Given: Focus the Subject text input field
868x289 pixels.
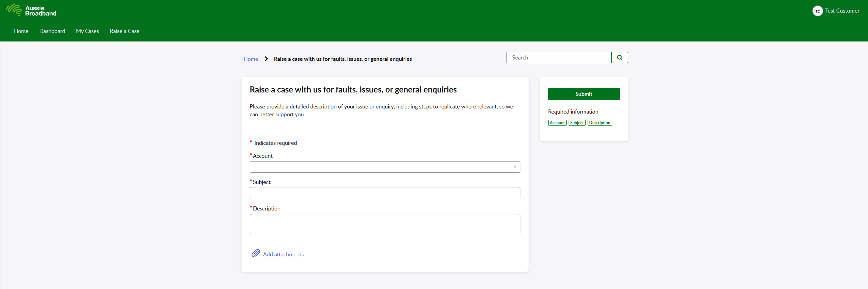Looking at the screenshot, I should coord(385,193).
